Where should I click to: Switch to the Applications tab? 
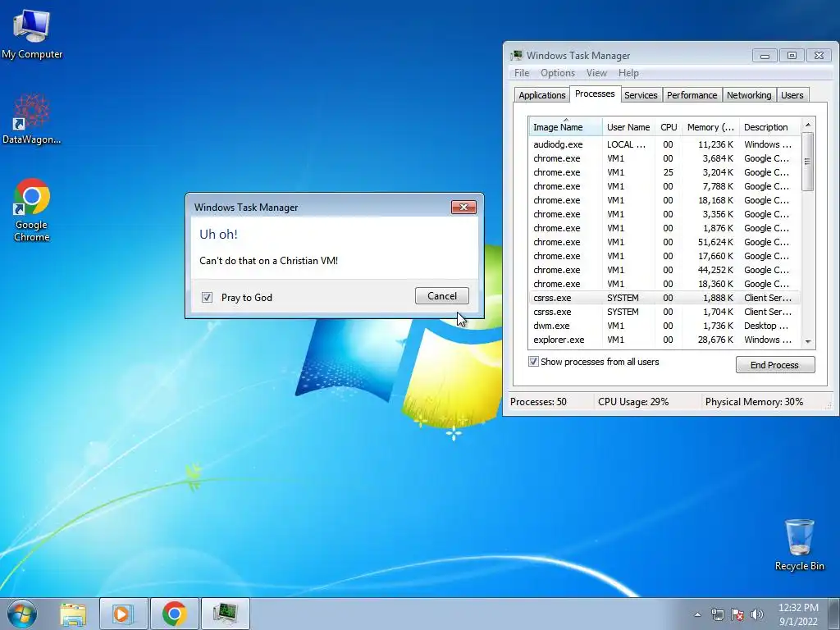pyautogui.click(x=541, y=95)
